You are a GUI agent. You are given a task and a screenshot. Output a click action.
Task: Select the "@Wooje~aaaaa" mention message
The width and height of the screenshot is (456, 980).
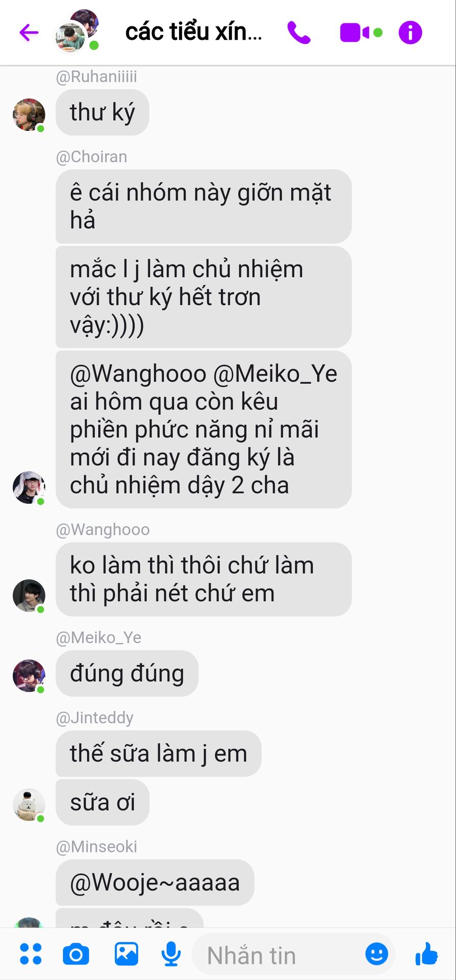[155, 883]
